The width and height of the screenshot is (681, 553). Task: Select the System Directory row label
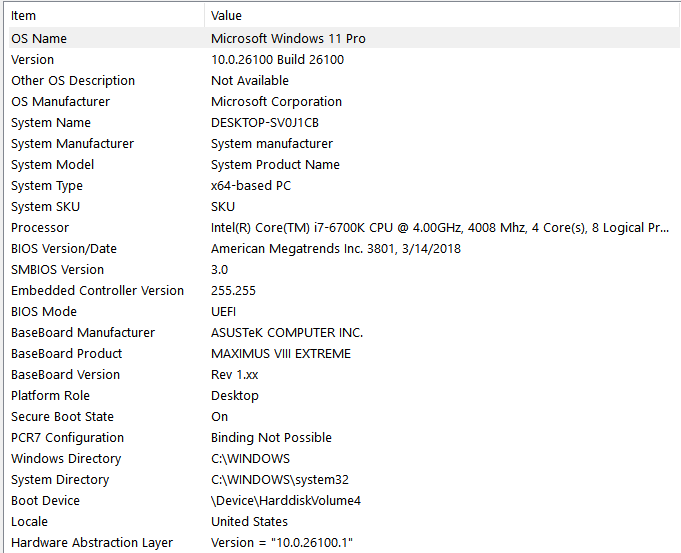coord(60,480)
